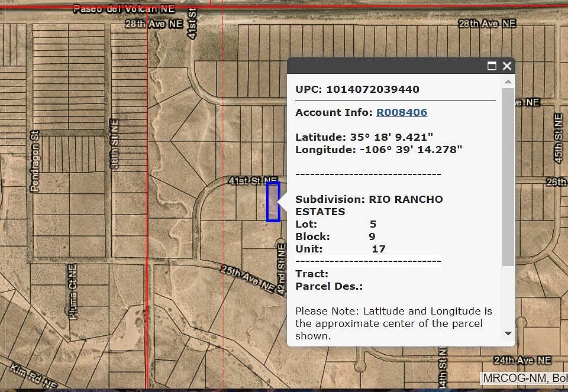
Task: Click the Unit value 17
Action: (379, 249)
